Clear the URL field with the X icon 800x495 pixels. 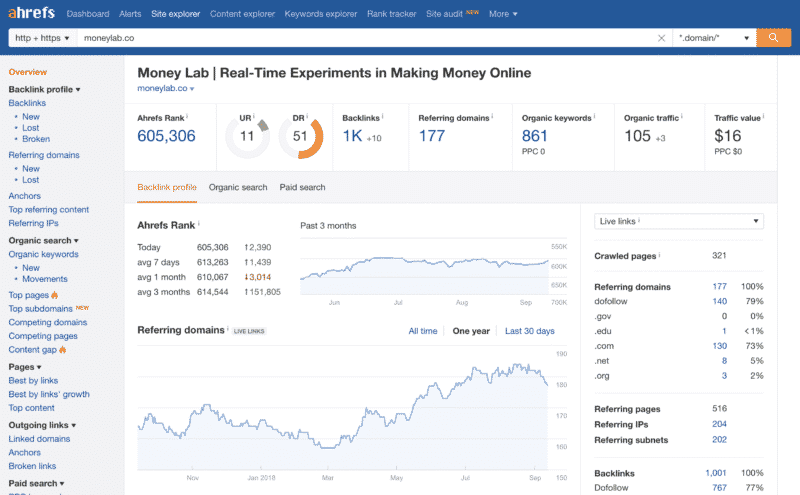point(661,38)
